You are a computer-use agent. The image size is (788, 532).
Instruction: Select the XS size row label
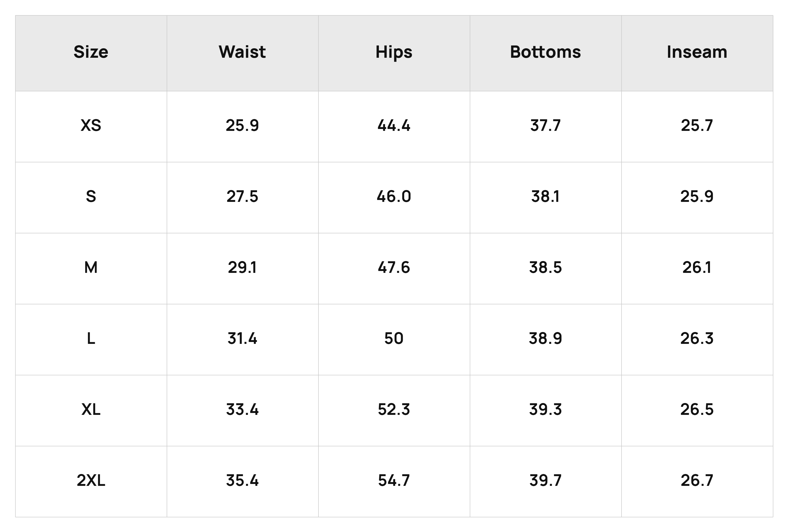pos(91,126)
